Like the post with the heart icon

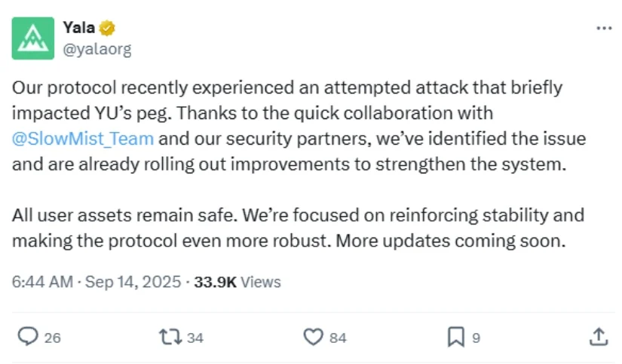[x=313, y=337]
